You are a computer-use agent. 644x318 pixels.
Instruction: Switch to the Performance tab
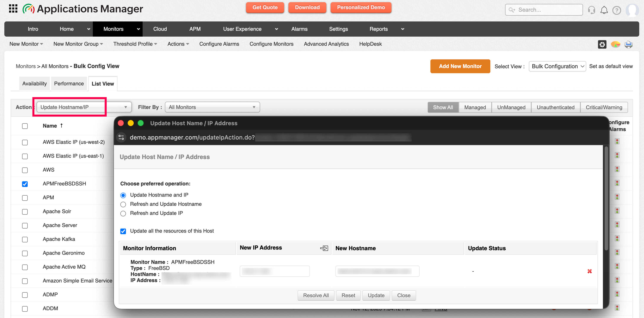click(x=69, y=84)
